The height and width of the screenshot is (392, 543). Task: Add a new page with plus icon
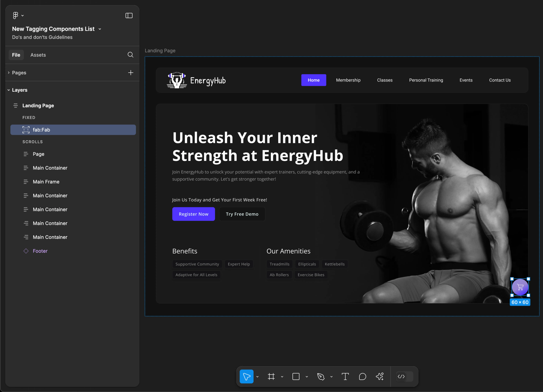click(131, 73)
